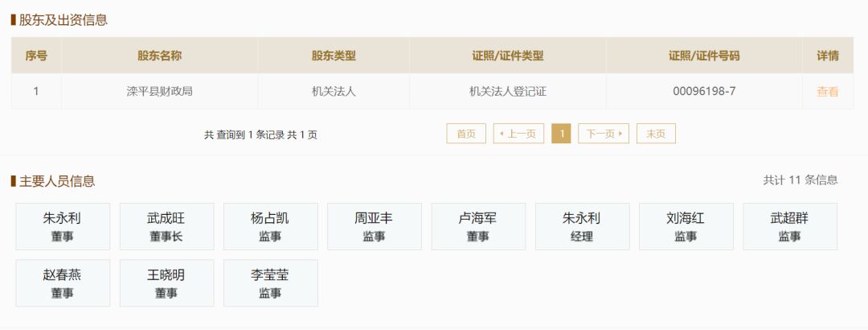Go to 首页 first page
This screenshot has height=330, width=868.
point(466,134)
